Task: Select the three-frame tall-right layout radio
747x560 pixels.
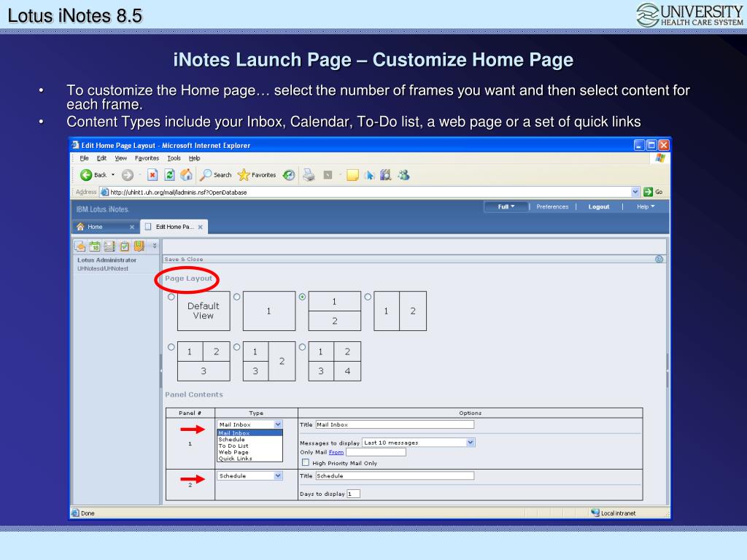Action: pyautogui.click(x=237, y=347)
